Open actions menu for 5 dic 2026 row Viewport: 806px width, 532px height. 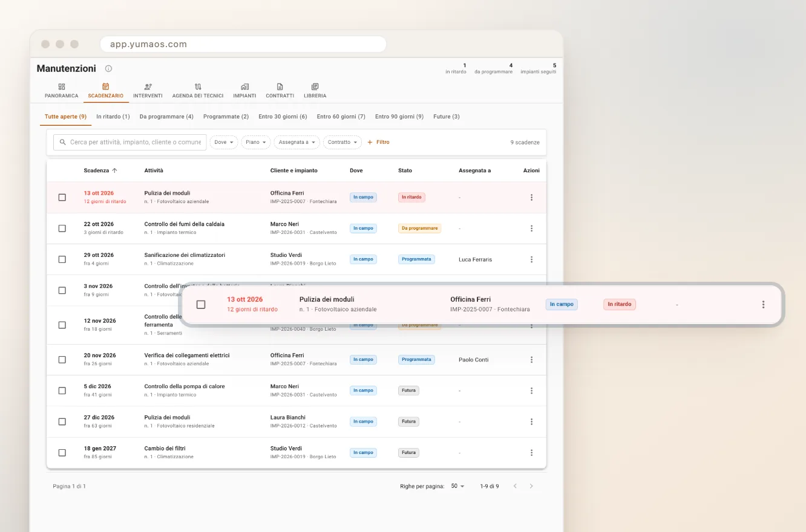531,391
